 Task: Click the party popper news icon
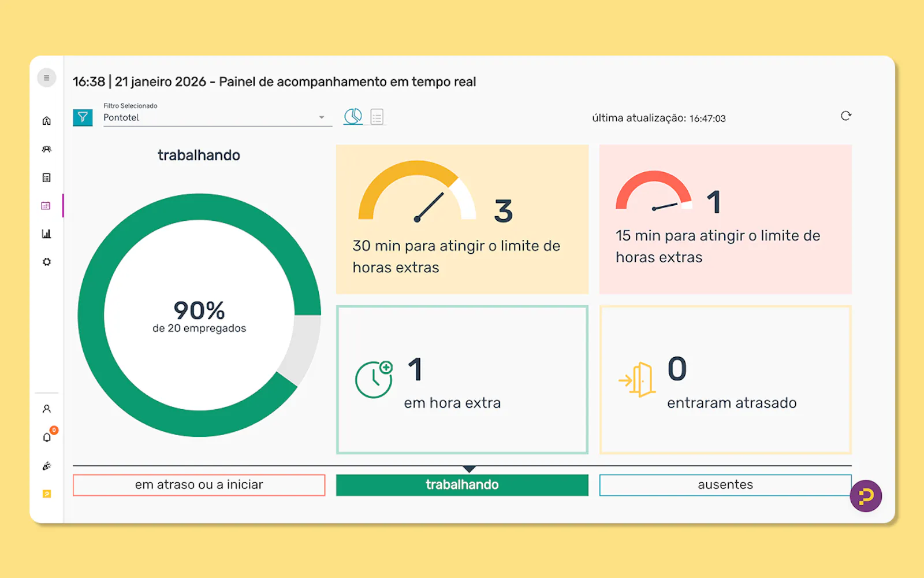point(47,465)
